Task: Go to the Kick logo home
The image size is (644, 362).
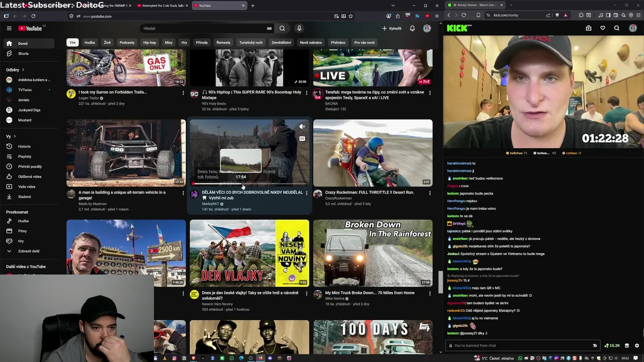Action: pos(457,28)
